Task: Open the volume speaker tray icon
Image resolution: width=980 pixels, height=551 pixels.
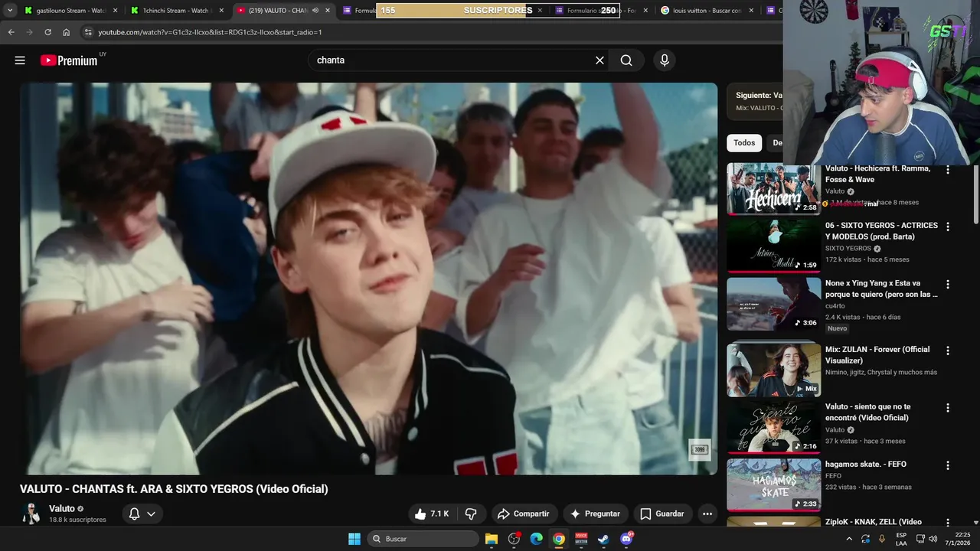Action: tap(933, 539)
